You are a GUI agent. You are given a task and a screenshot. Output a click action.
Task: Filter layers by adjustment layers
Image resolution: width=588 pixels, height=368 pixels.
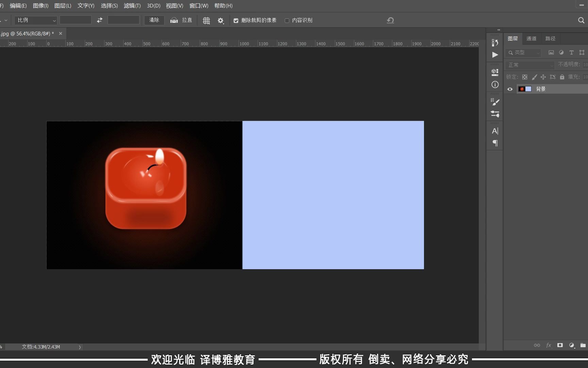tap(561, 52)
